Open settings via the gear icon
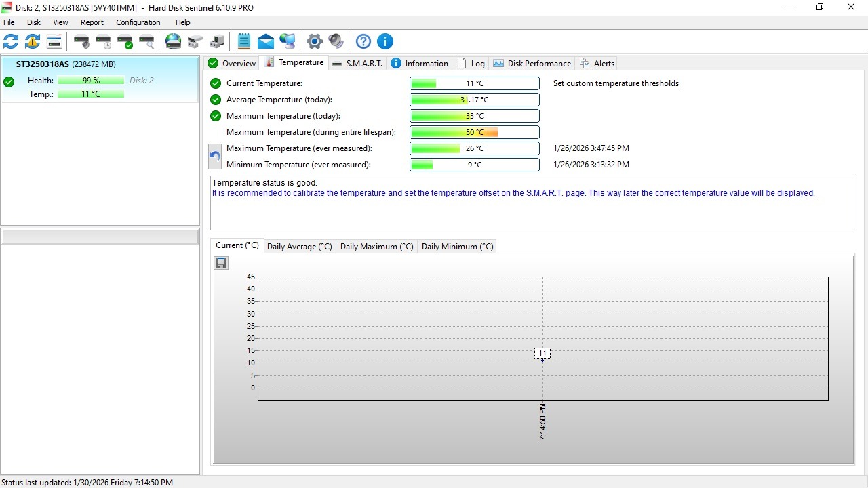The width and height of the screenshot is (868, 488). click(314, 41)
